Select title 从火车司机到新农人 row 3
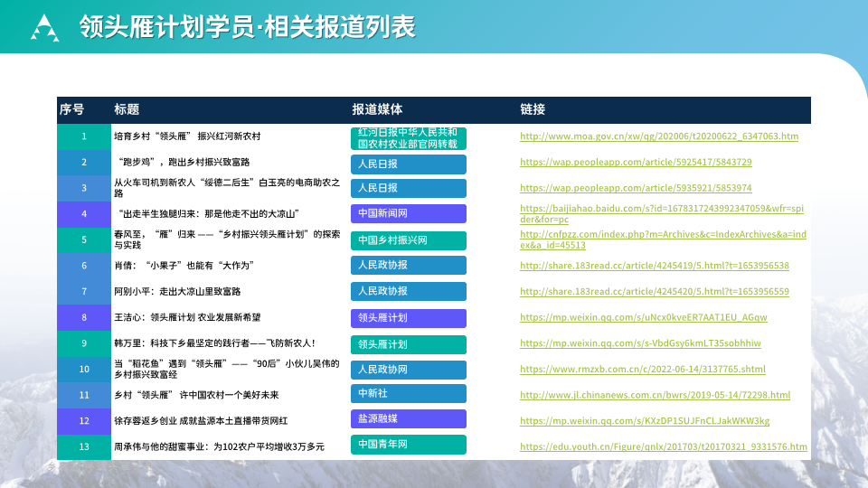The width and height of the screenshot is (868, 488). pos(227,188)
